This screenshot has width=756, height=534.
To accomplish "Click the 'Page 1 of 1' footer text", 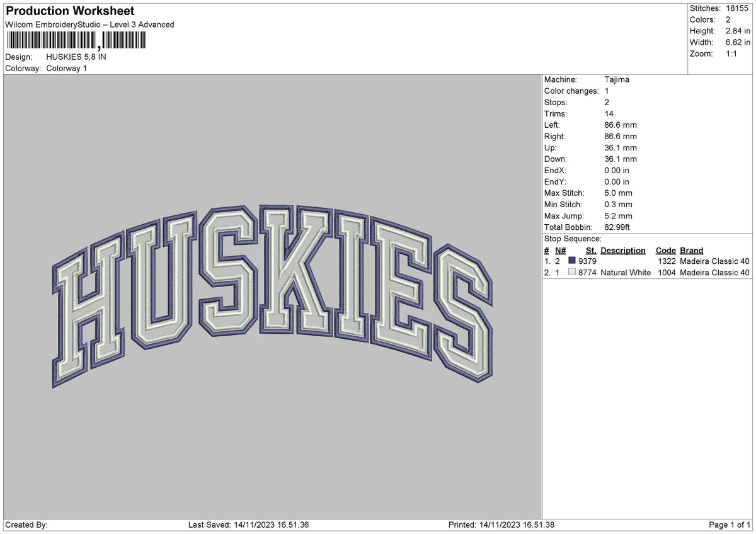I will point(730,525).
